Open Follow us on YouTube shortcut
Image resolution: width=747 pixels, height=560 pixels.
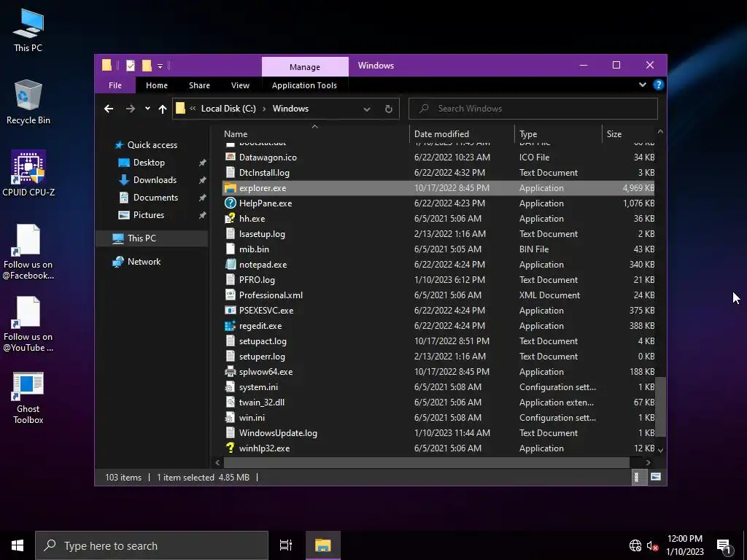point(28,324)
